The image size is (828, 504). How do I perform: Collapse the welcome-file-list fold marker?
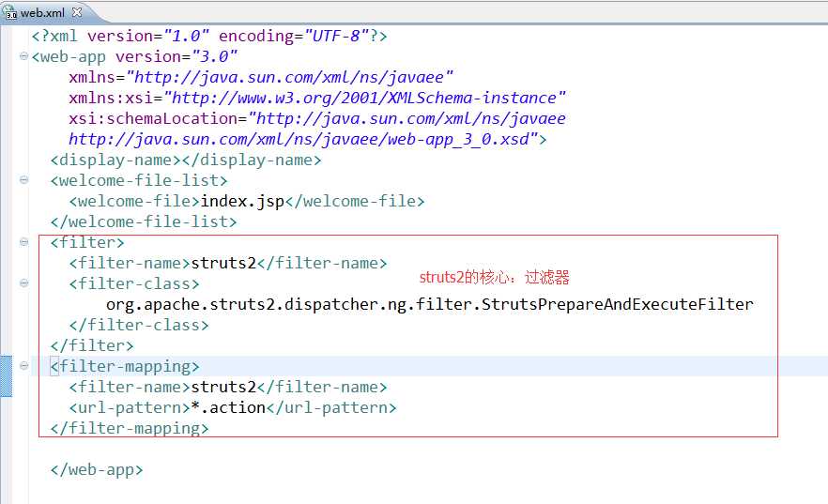pyautogui.click(x=23, y=180)
